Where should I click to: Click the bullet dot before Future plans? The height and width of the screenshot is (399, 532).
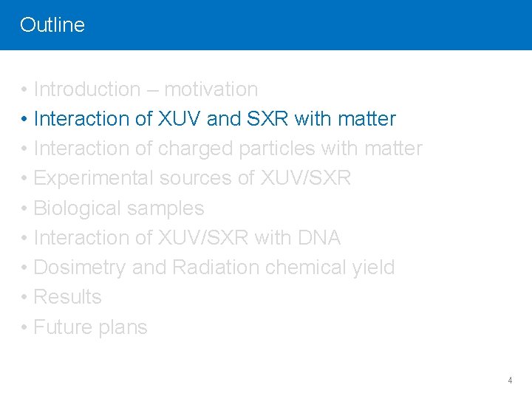point(24,327)
